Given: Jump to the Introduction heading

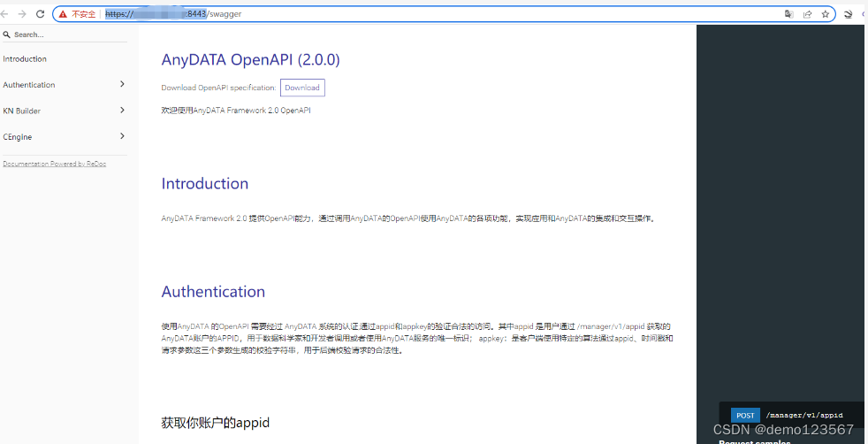Looking at the screenshot, I should (205, 183).
